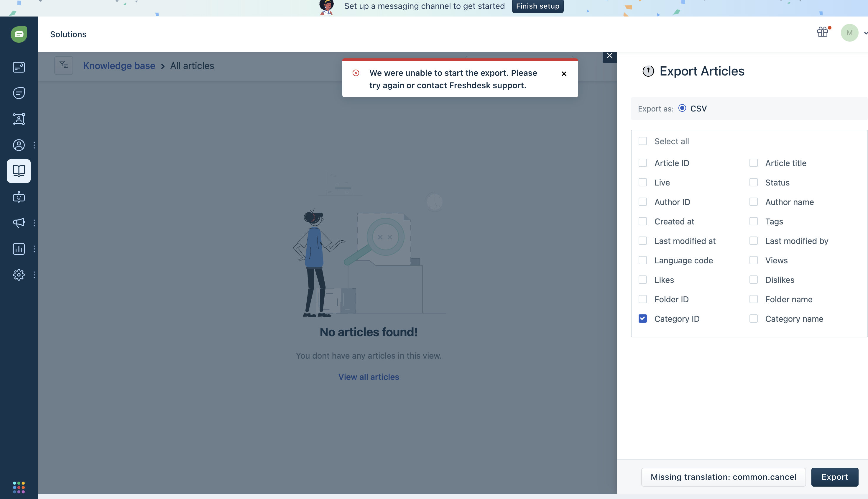Toggle the folder tree panel button
The height and width of the screenshot is (499, 868).
point(64,65)
